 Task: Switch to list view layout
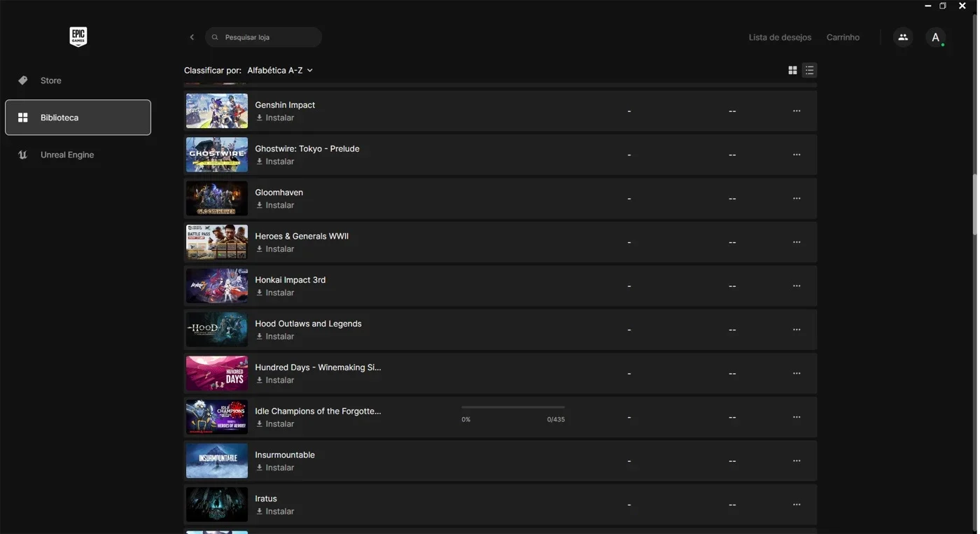pos(809,70)
